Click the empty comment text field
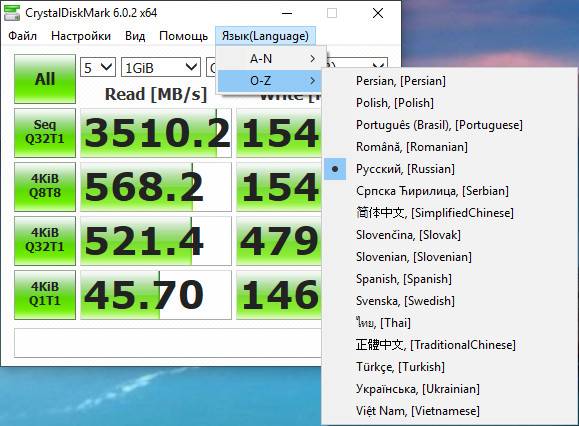The image size is (579, 426). click(168, 343)
